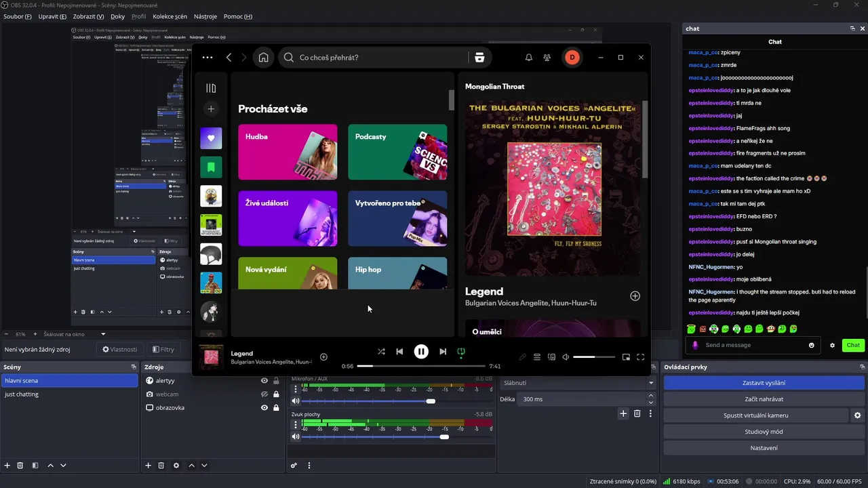Add Legend to library in right panel

pyautogui.click(x=635, y=296)
